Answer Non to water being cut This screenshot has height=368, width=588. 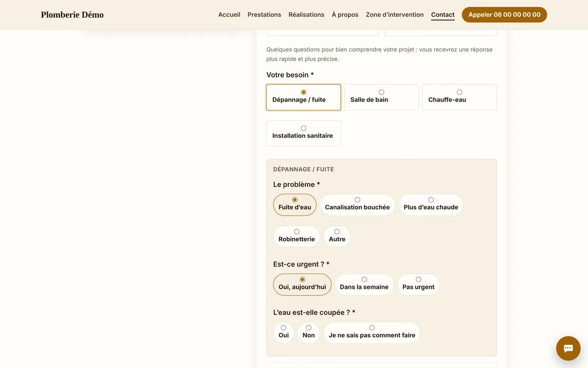(309, 333)
